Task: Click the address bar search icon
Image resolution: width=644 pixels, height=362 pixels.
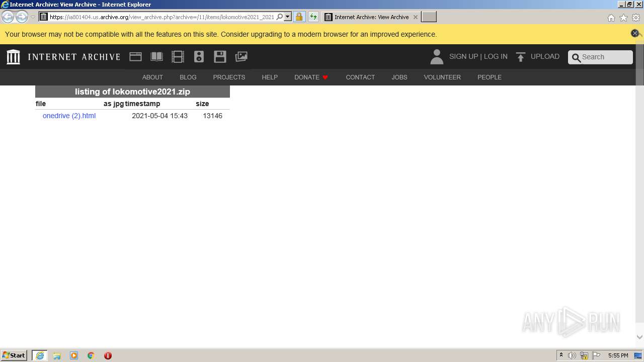Action: click(x=280, y=17)
